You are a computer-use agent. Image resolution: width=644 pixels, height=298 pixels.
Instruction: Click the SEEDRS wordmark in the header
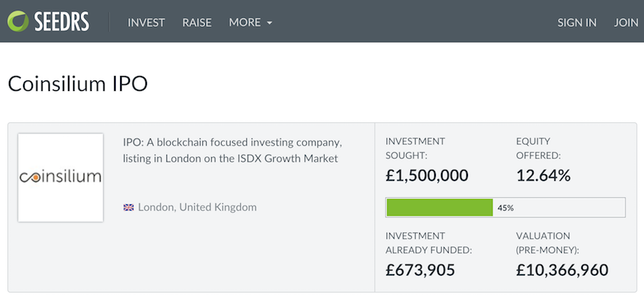[x=61, y=22]
